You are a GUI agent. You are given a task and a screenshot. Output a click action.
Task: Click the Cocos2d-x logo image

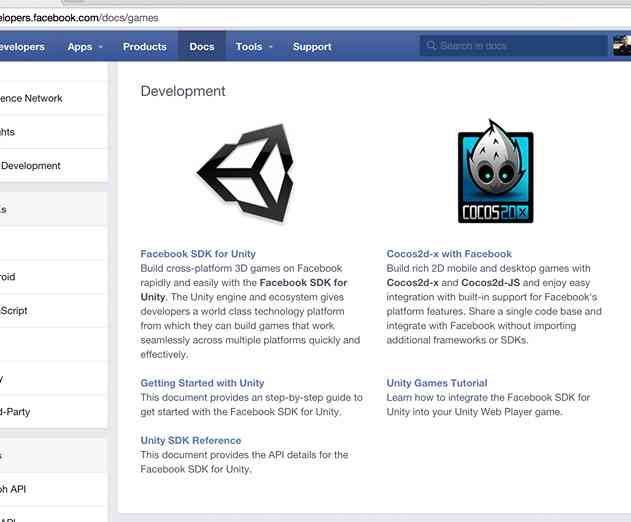point(495,171)
